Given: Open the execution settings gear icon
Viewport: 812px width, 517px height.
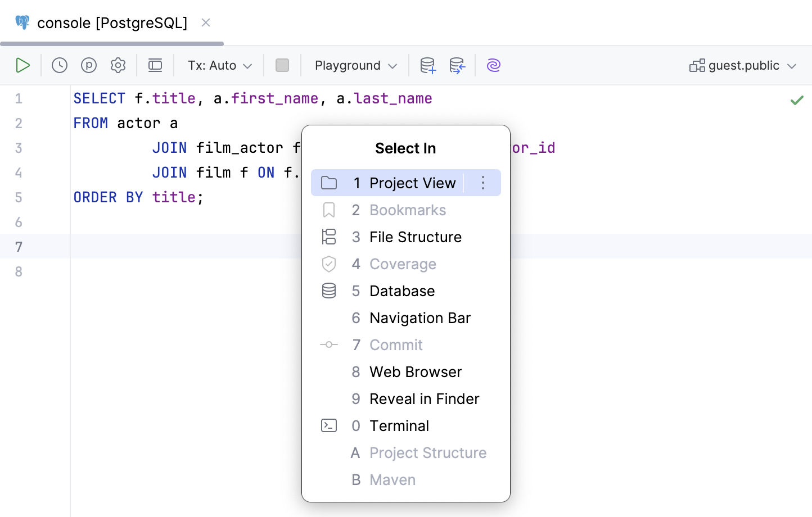Looking at the screenshot, I should [x=118, y=65].
